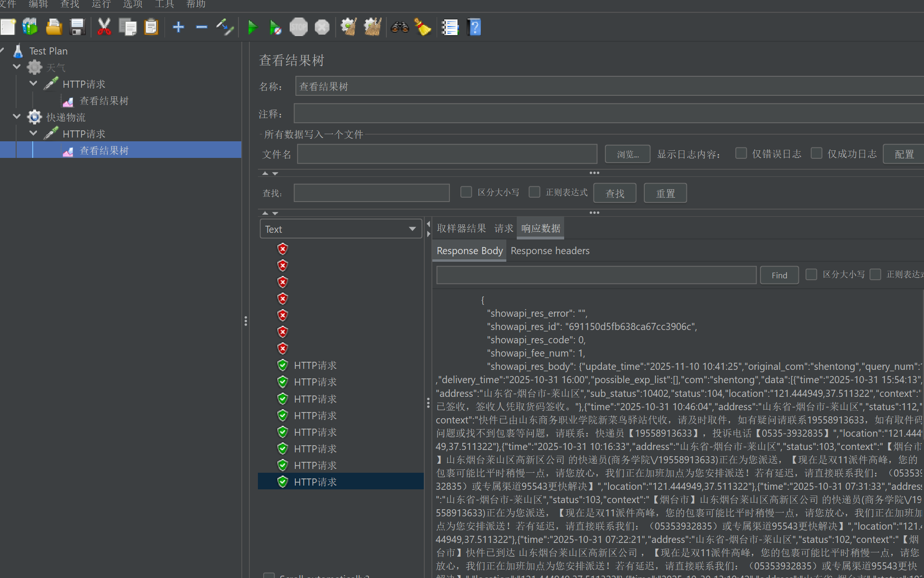Screen dimensions: 924x578
Task: Open the Text renderer dropdown
Action: 340,229
